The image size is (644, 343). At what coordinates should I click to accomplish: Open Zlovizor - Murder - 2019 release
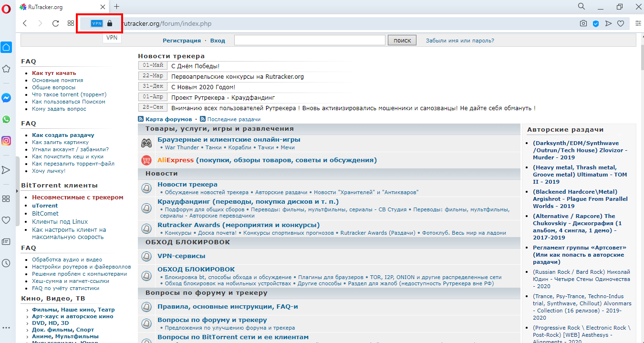(x=580, y=150)
